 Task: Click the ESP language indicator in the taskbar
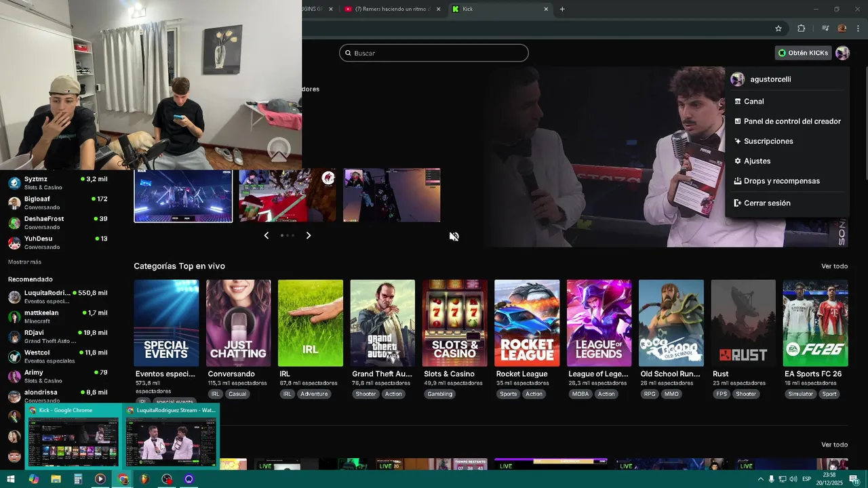click(807, 479)
